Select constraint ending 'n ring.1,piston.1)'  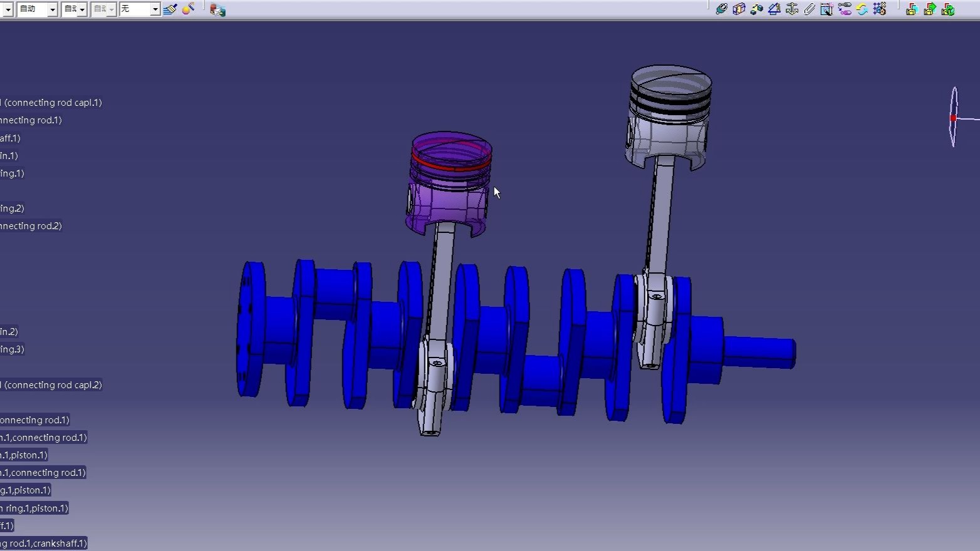[34, 508]
